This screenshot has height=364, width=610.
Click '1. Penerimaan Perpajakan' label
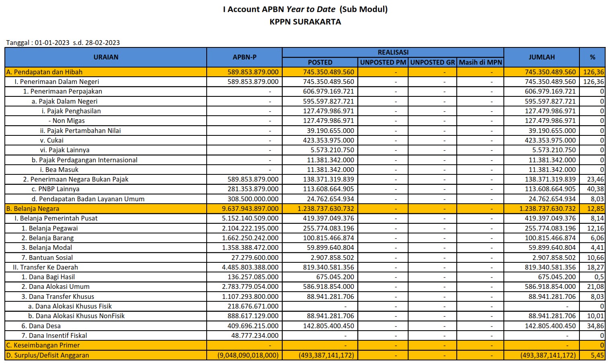pyautogui.click(x=63, y=91)
